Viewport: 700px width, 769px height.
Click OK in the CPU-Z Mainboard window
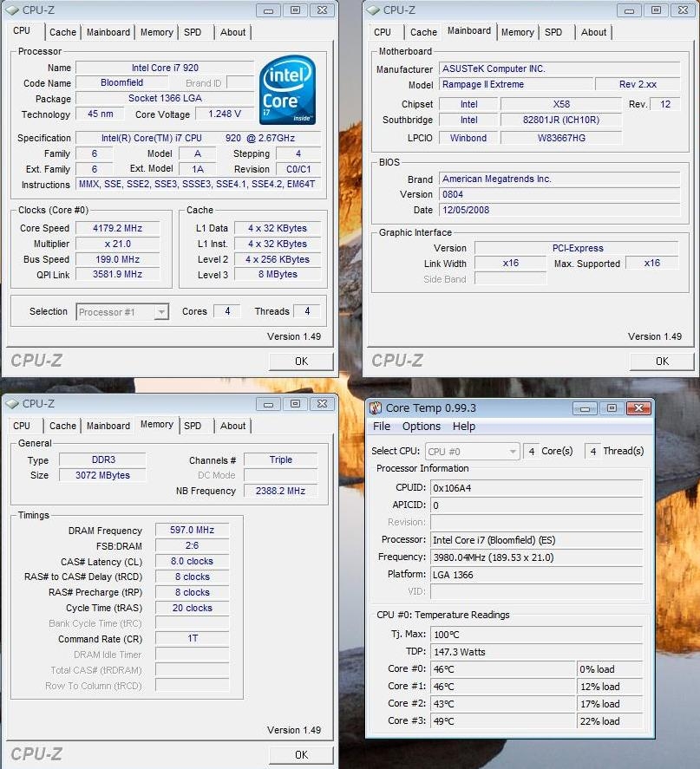tap(662, 362)
